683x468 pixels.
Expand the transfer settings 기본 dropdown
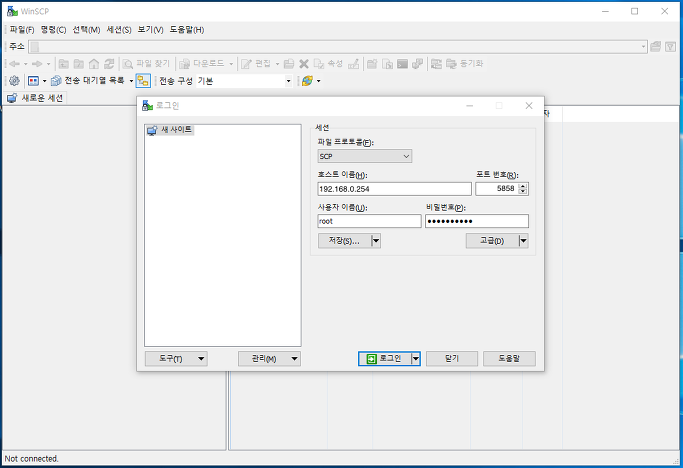[288, 81]
